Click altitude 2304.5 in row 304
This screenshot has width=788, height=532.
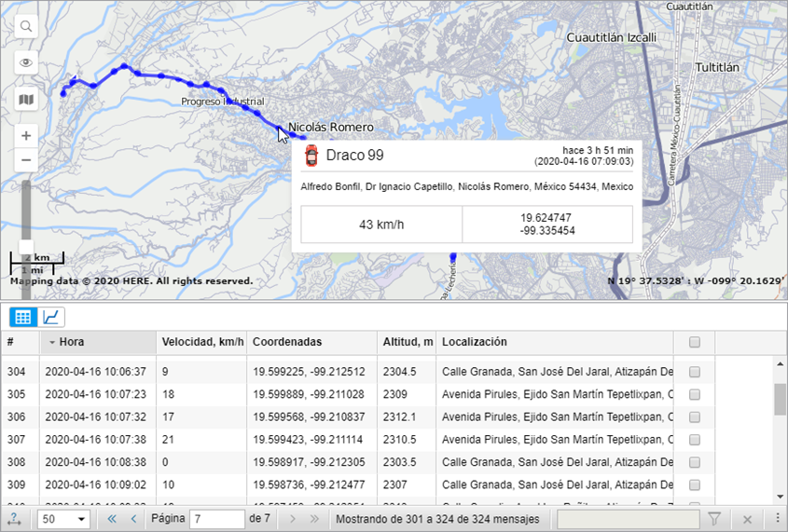399,372
